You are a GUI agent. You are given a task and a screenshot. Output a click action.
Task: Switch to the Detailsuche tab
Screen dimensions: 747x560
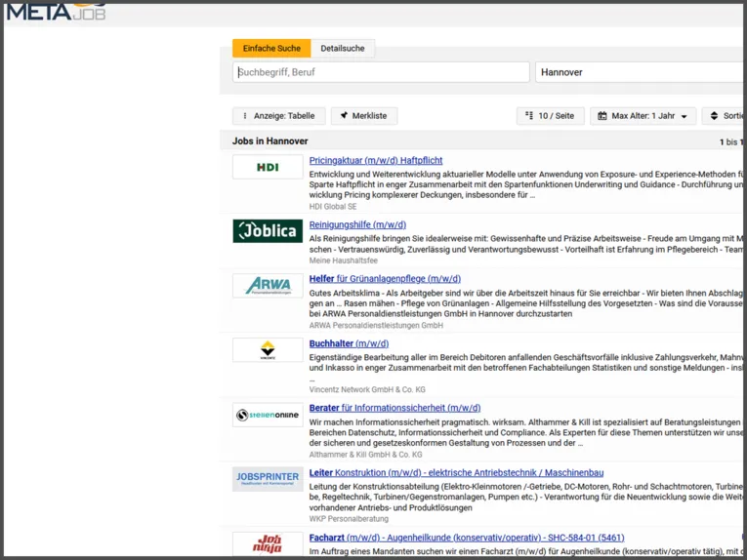[343, 48]
